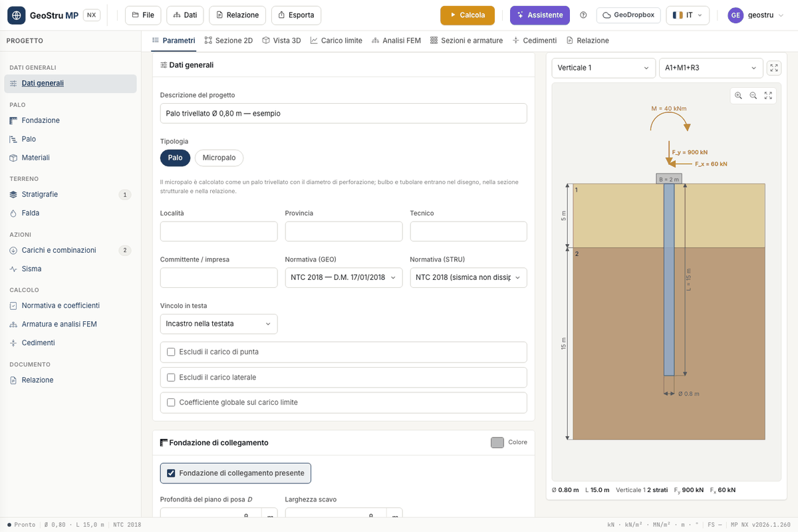Uncheck Fondazione di collegamento presente

click(171, 473)
